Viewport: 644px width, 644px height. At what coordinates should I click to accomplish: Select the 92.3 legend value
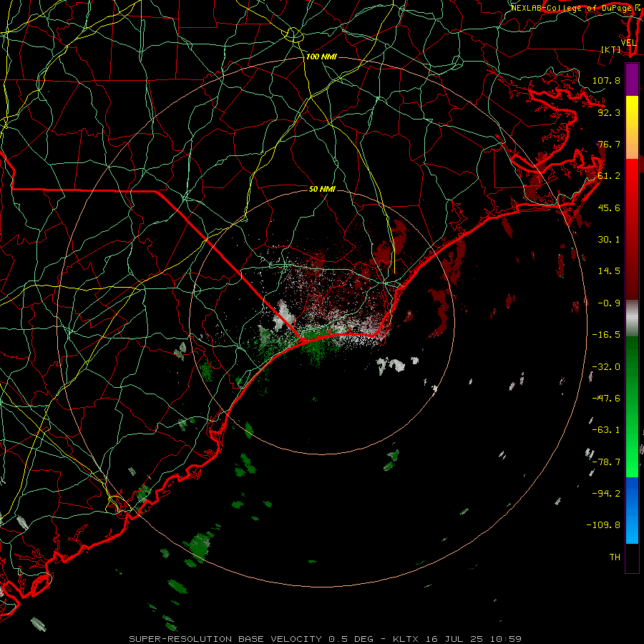(x=609, y=112)
